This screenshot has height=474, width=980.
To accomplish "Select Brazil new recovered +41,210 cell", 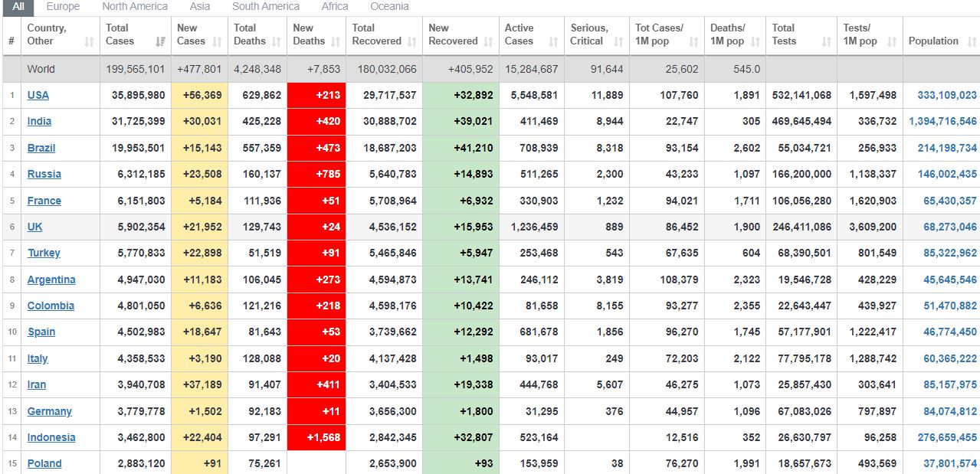I will tap(461, 148).
